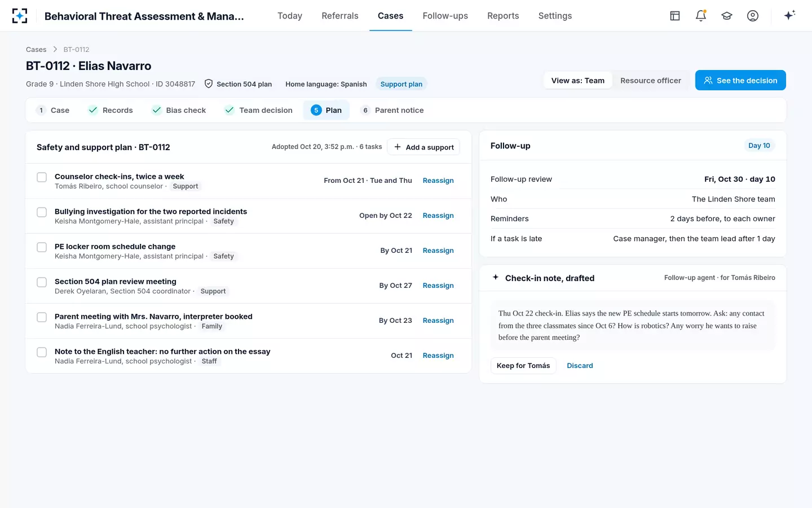Open the Settings tab
Image resolution: width=812 pixels, height=508 pixels.
click(x=555, y=16)
